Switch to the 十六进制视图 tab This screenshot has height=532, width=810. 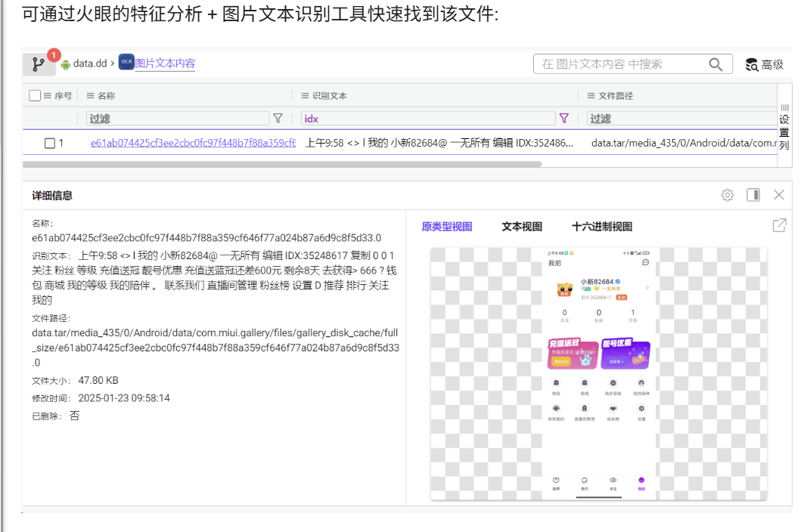pyautogui.click(x=601, y=227)
